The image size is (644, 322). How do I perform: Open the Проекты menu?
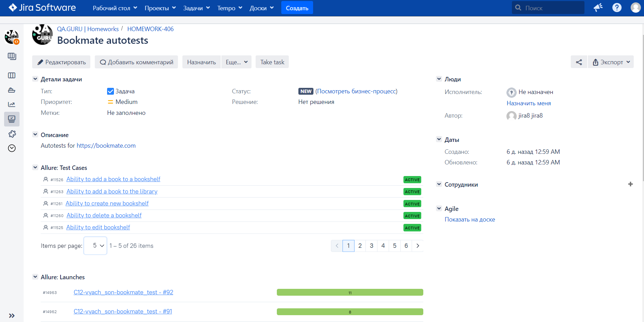tap(160, 8)
